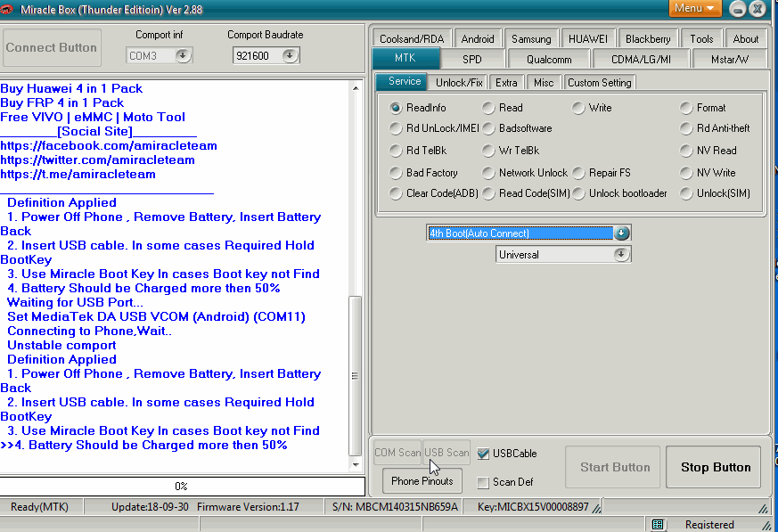Click the COM Scan button
Screen dimensions: 778x532
[x=397, y=453]
